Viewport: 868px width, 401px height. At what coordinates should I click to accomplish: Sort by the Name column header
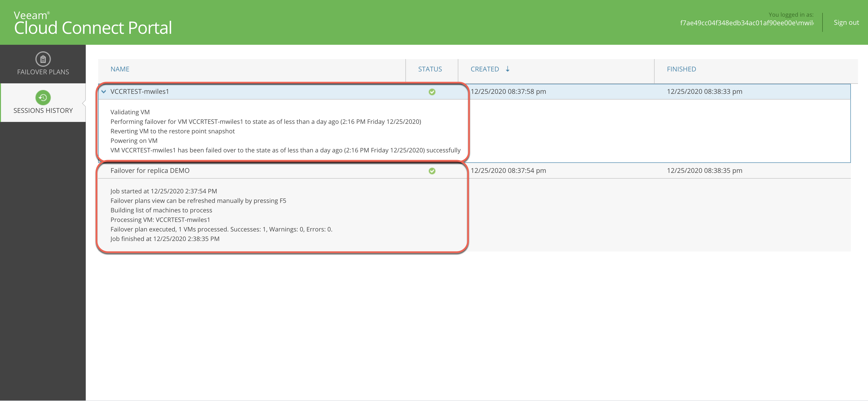[x=120, y=69]
